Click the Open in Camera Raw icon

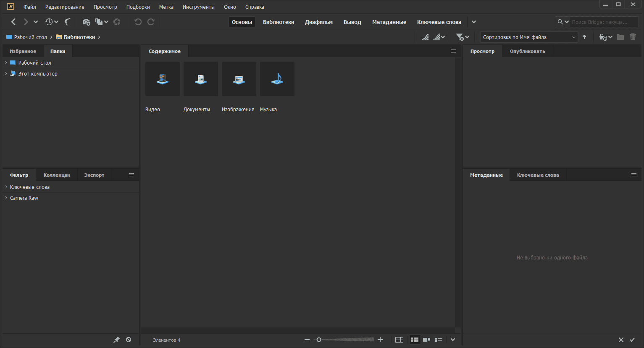[117, 22]
